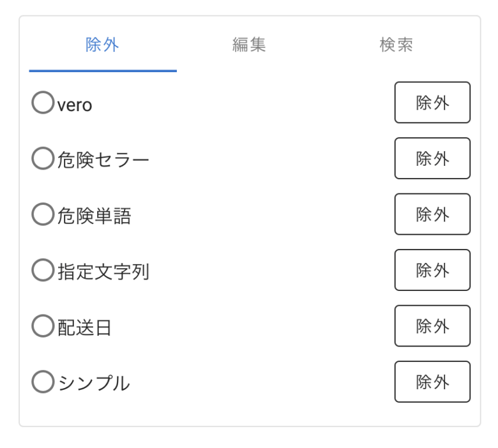Pick the 指定文字列 radio button
Screen dimensions: 498x448
43,270
